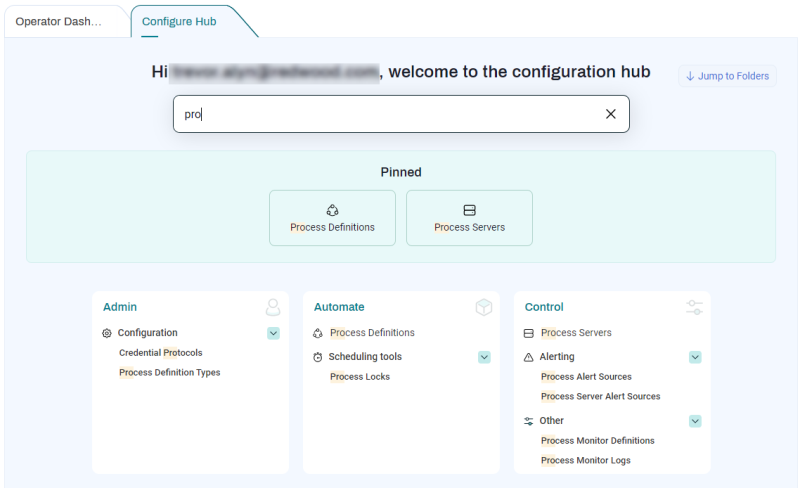This screenshot has height=488, width=800.
Task: Click into the search input containing 'pro'
Action: (390, 114)
